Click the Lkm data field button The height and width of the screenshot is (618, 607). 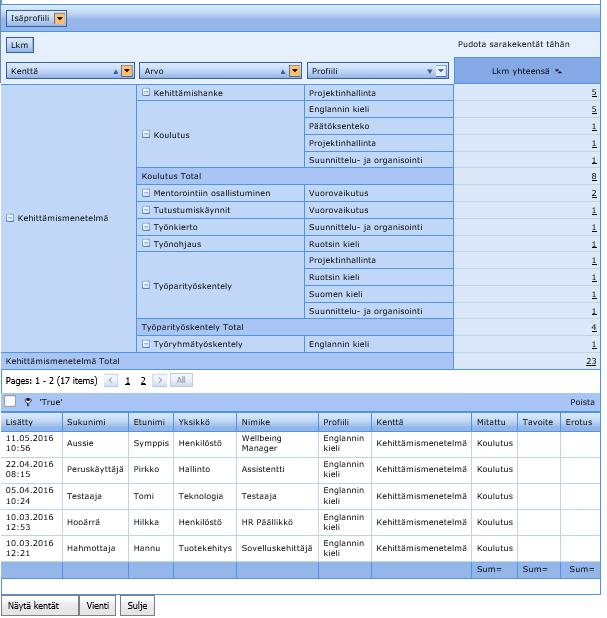20,45
